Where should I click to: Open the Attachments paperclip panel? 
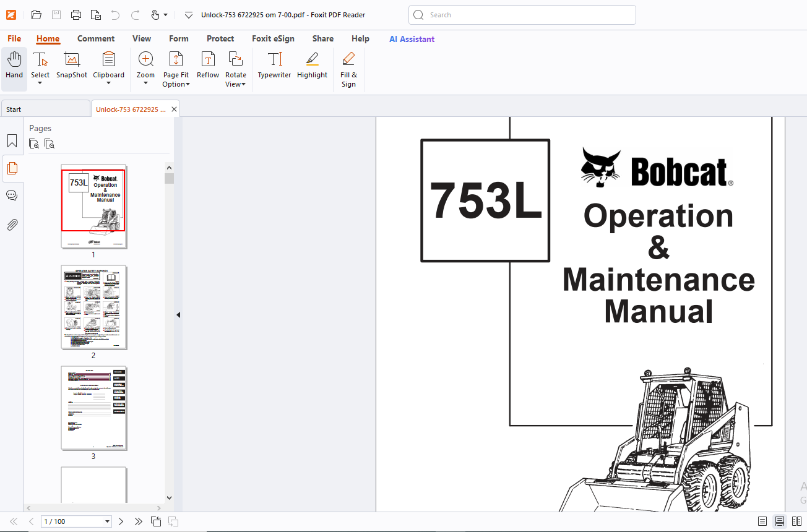[x=12, y=225]
